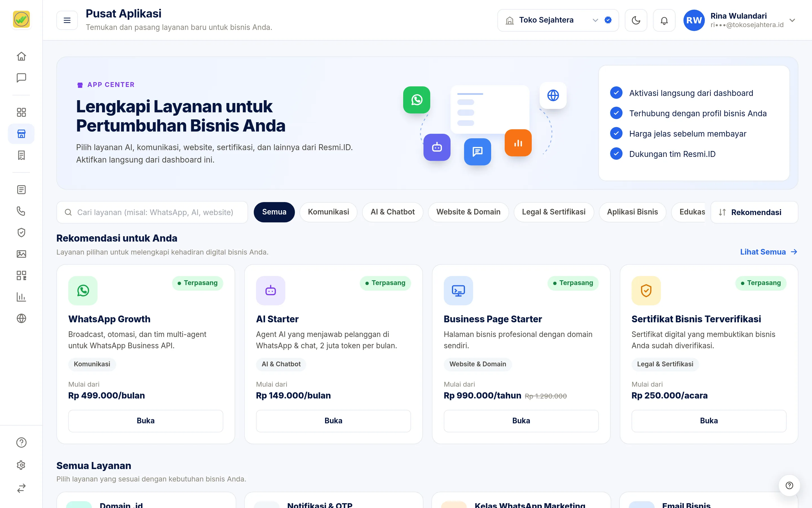Screen dimensions: 812x508
Task: Open the notifications bell
Action: (664, 20)
